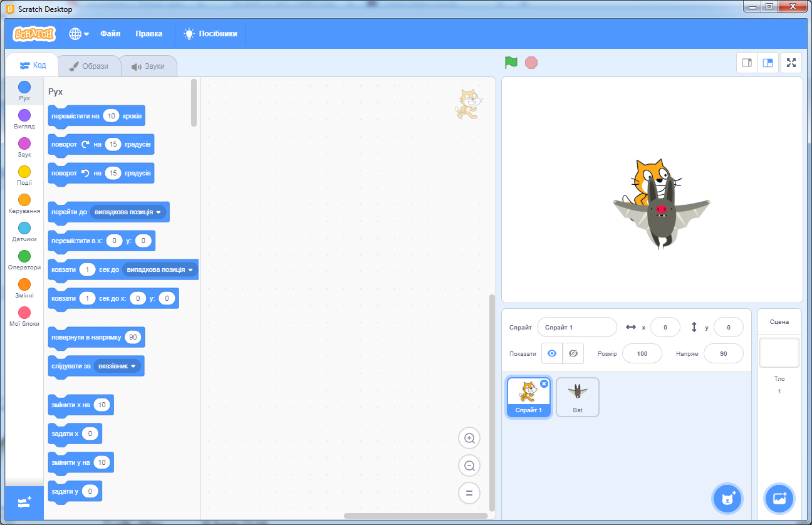The image size is (812, 525).
Task: Select the Звук block category
Action: click(24, 147)
